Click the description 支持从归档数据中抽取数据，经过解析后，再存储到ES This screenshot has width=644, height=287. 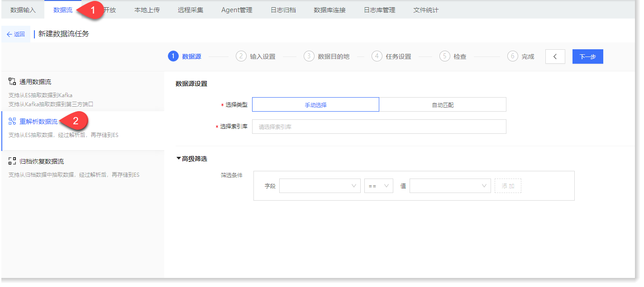tap(74, 174)
